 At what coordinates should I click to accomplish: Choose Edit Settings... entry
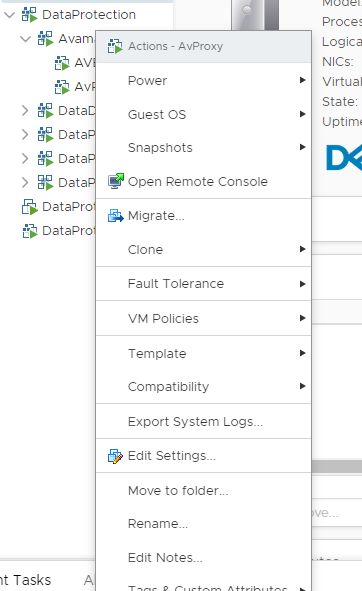[204, 455]
